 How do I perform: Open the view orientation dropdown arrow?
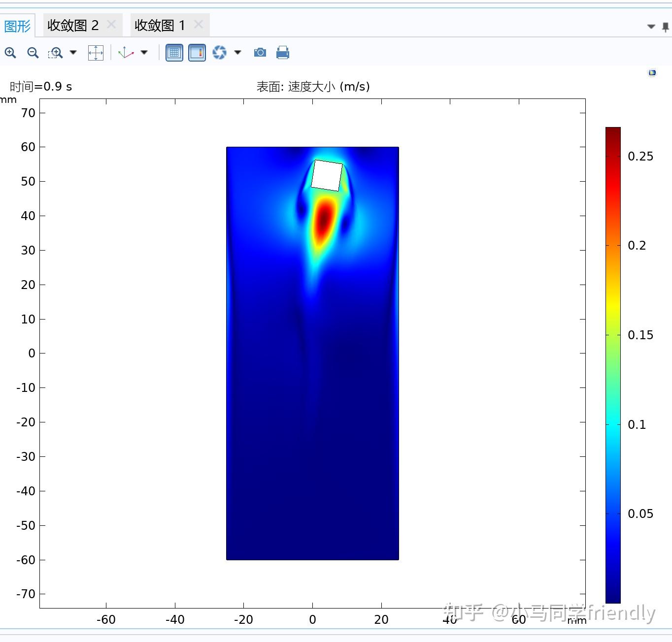[x=144, y=53]
